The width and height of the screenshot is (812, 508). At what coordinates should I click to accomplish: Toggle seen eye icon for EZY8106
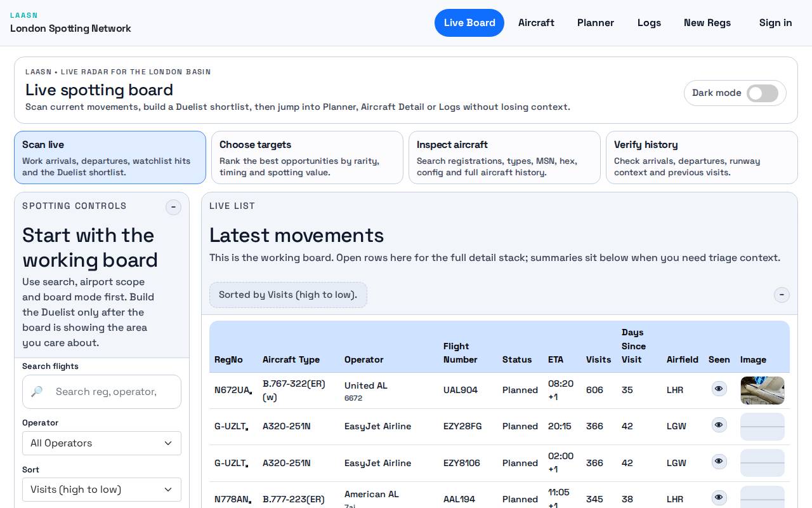coord(719,461)
